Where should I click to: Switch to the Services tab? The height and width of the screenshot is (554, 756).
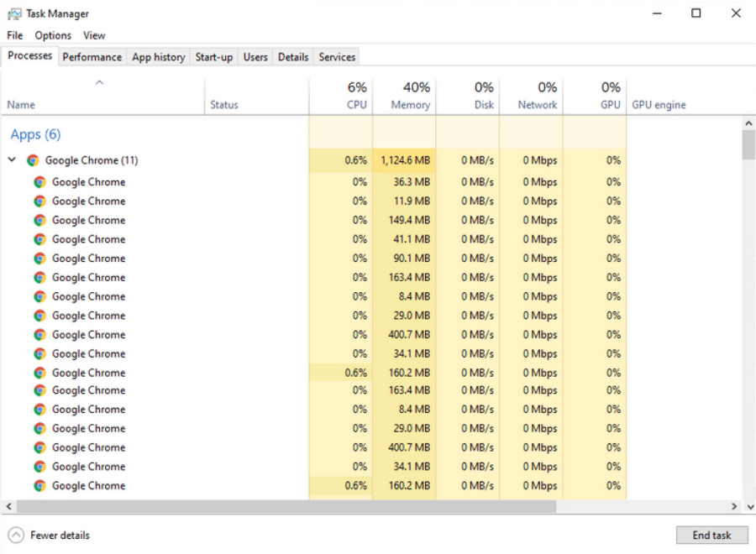(337, 57)
